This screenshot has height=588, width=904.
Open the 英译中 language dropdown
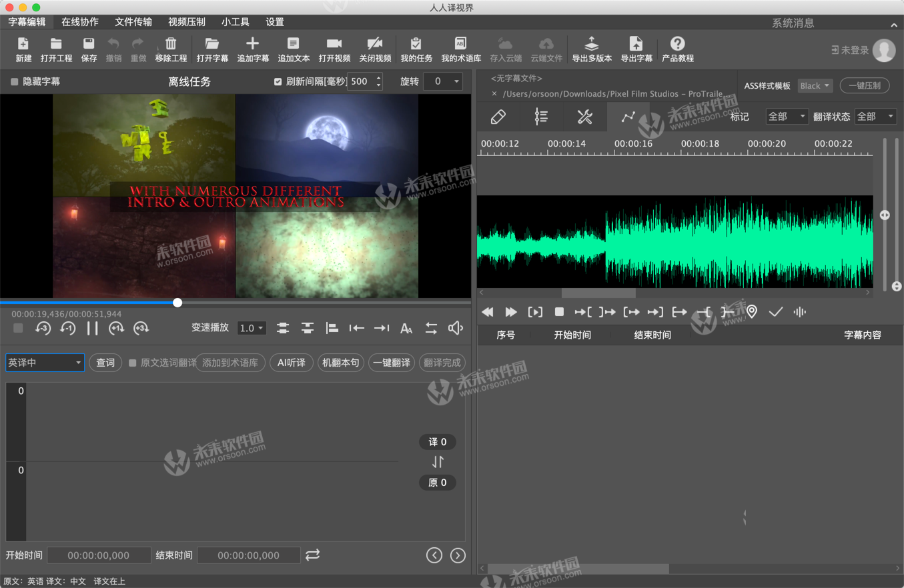click(x=45, y=363)
